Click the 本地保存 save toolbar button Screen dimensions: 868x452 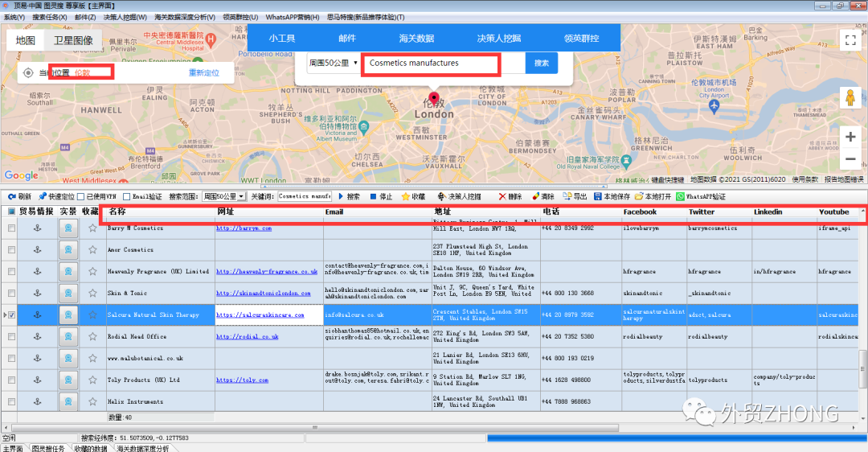point(612,196)
